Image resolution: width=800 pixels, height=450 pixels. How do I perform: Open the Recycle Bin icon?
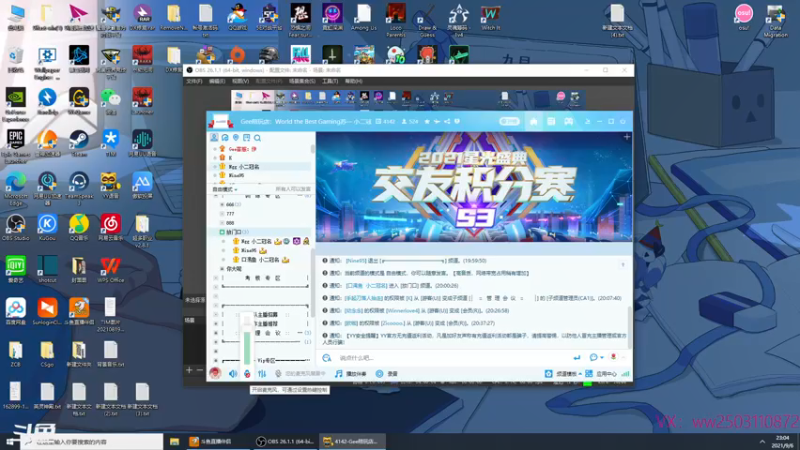tap(15, 59)
